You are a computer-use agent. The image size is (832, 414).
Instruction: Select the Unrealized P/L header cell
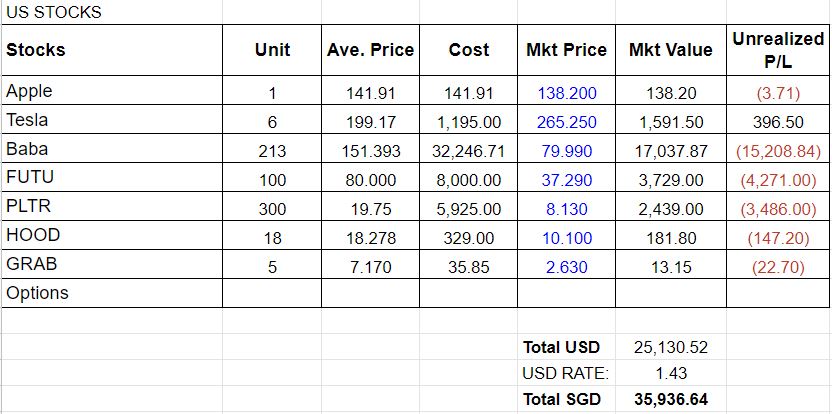[778, 50]
